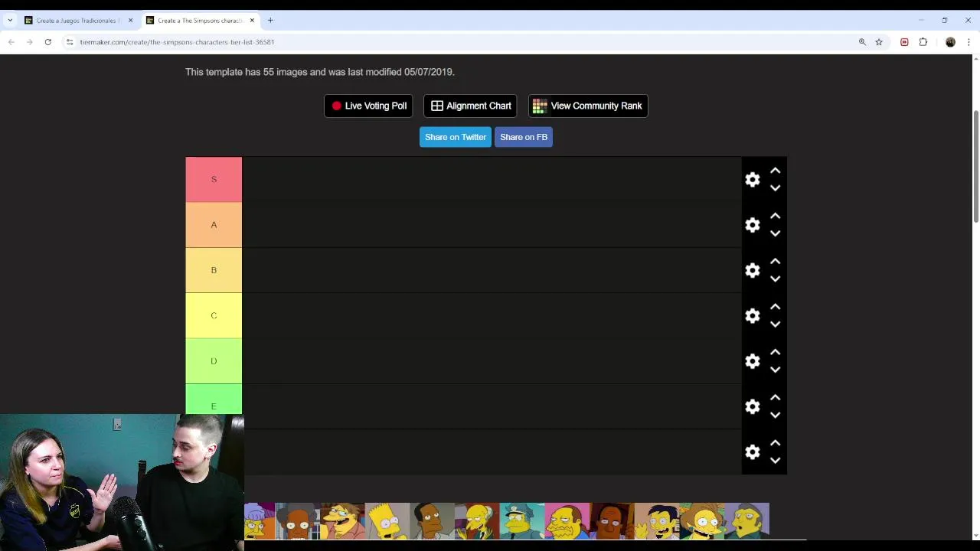Pick the Chief Wiggum character image

(522, 521)
